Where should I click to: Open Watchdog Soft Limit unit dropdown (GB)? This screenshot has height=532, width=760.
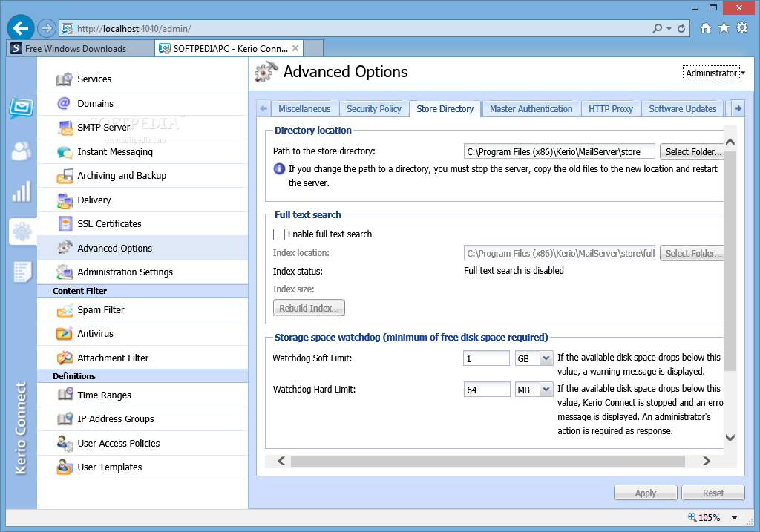pyautogui.click(x=546, y=358)
